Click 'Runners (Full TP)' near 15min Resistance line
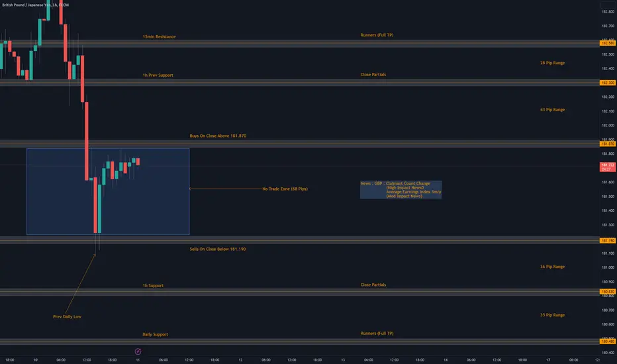 click(377, 35)
